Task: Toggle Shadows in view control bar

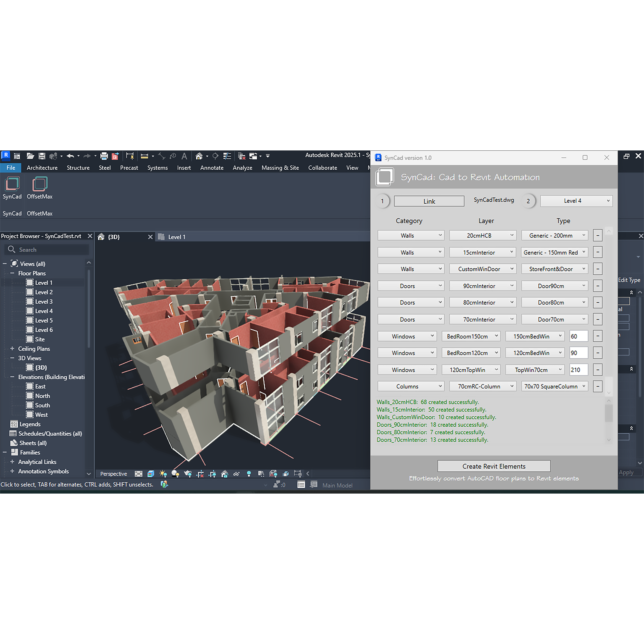Action: click(175, 474)
